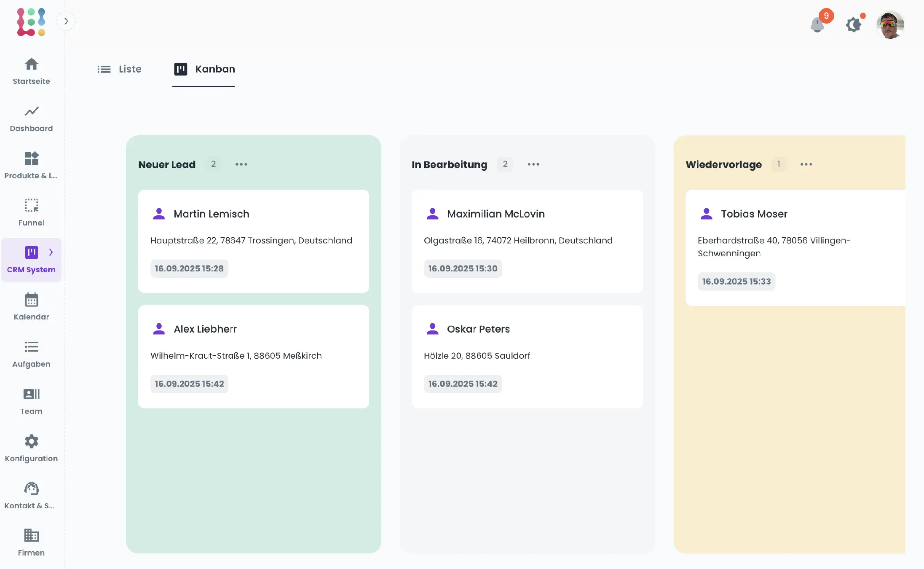924x569 pixels.
Task: Expand the CRM System submenu chevron
Action: (x=51, y=252)
